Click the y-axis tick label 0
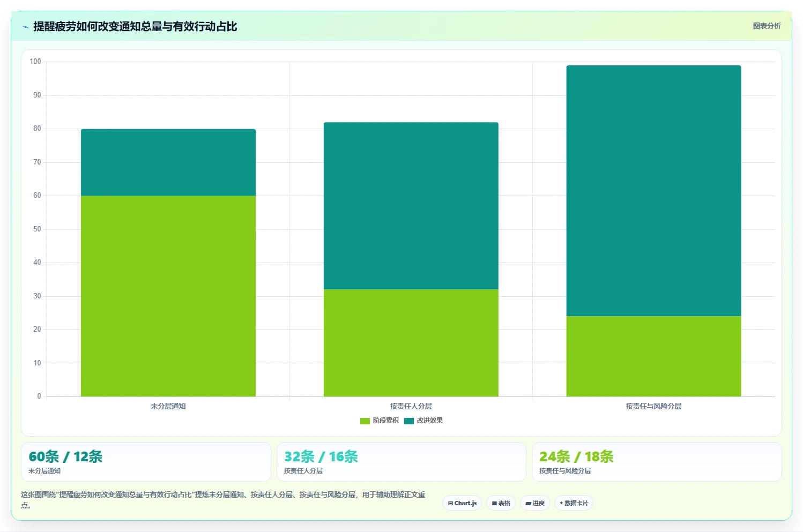The width and height of the screenshot is (803, 532). pyautogui.click(x=39, y=396)
